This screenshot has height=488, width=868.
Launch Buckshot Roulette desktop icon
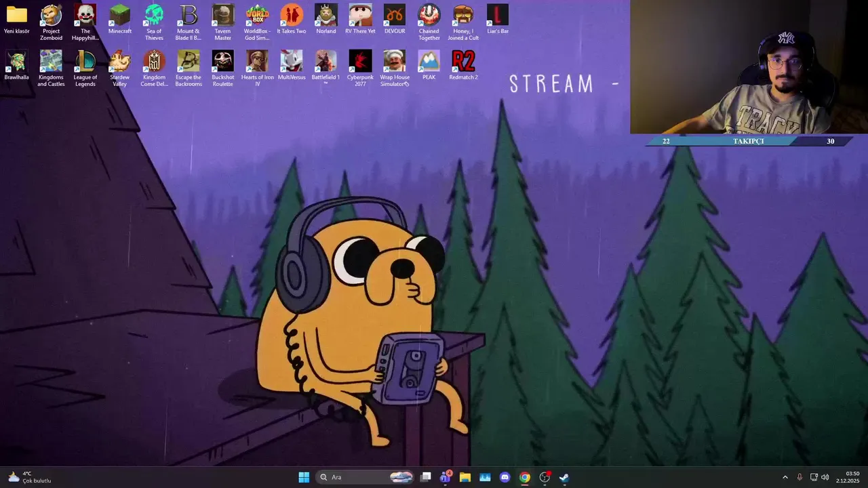[x=222, y=68]
